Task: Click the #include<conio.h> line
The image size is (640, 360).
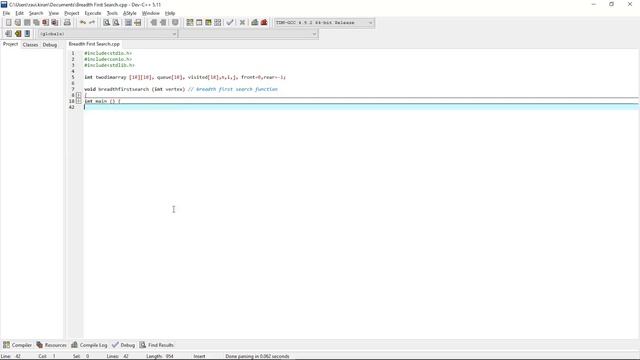Action: [108, 59]
